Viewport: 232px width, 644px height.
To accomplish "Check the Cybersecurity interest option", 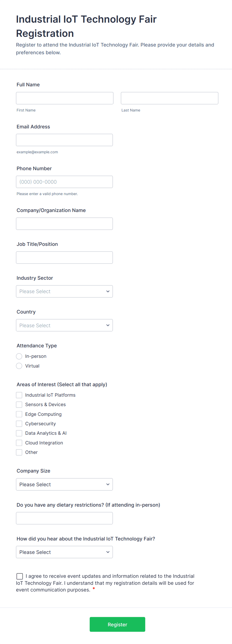I will tap(19, 424).
